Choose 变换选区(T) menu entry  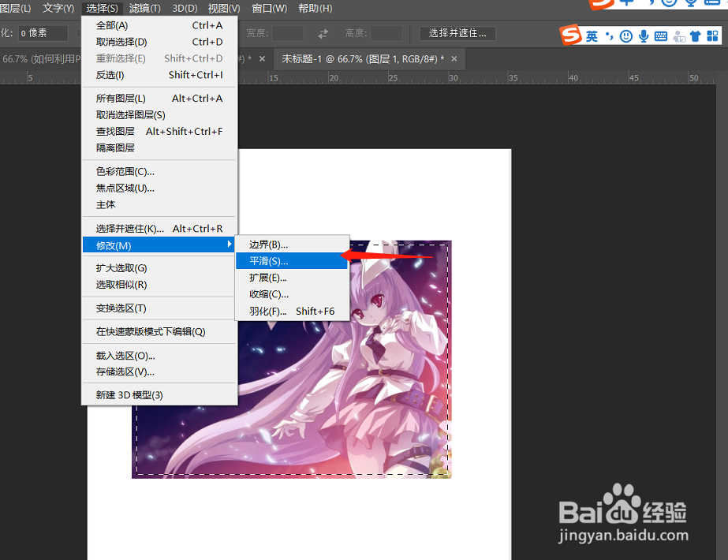[159, 308]
